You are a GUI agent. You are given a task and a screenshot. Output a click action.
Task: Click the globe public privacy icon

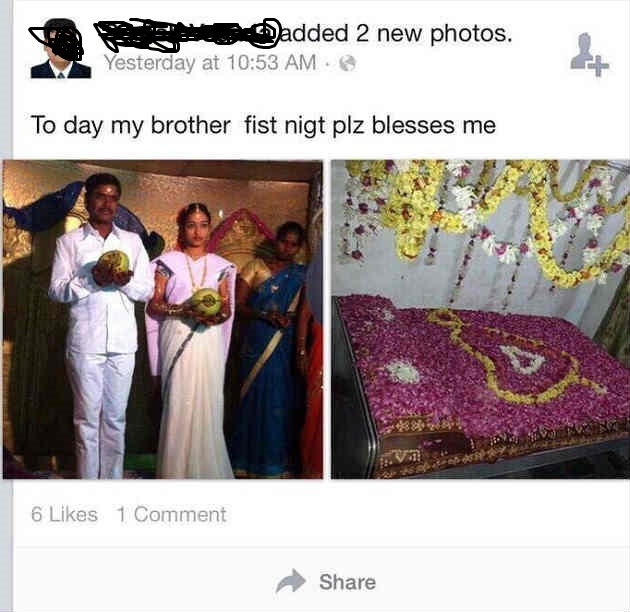coord(348,63)
